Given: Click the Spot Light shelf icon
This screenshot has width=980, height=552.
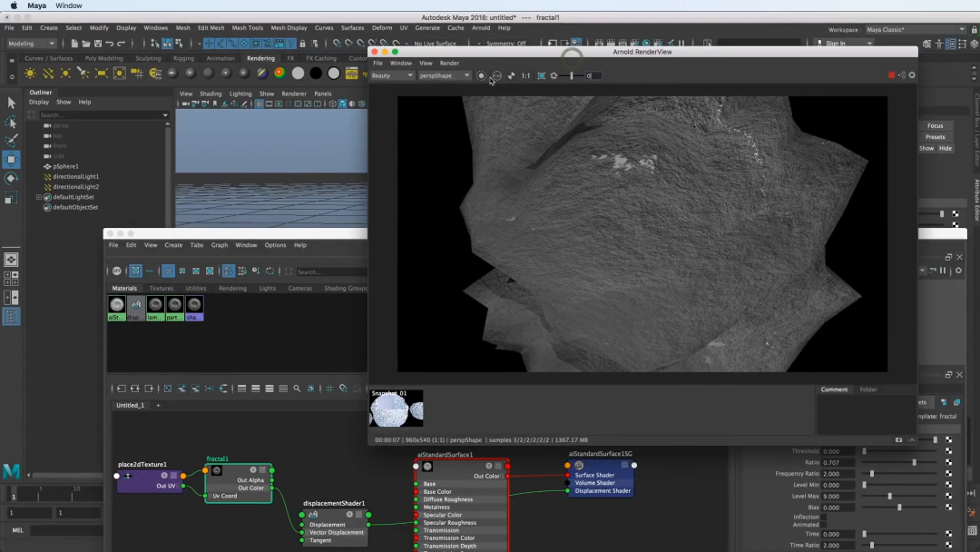Looking at the screenshot, I should pyautogui.click(x=83, y=74).
